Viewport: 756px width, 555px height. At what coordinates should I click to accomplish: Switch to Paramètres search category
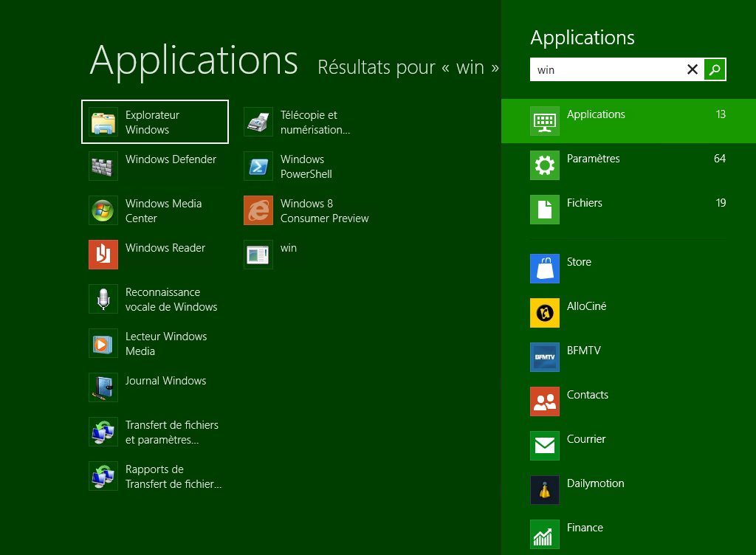(x=628, y=165)
